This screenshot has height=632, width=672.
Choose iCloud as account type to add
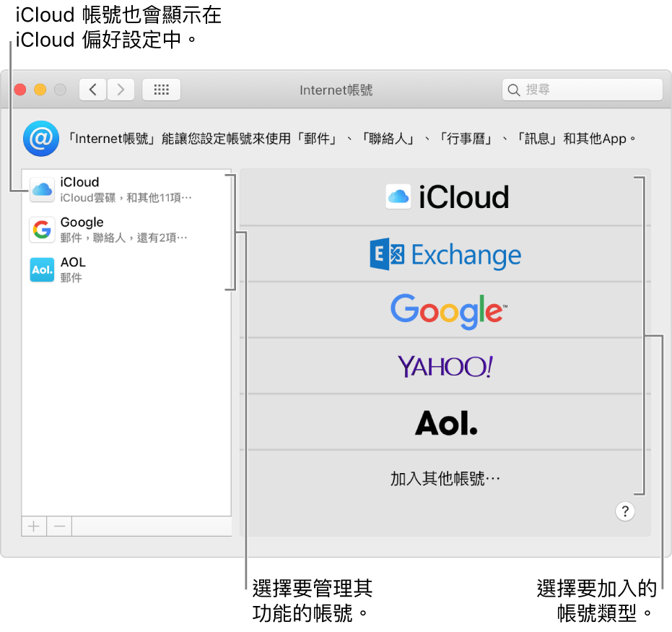click(445, 197)
